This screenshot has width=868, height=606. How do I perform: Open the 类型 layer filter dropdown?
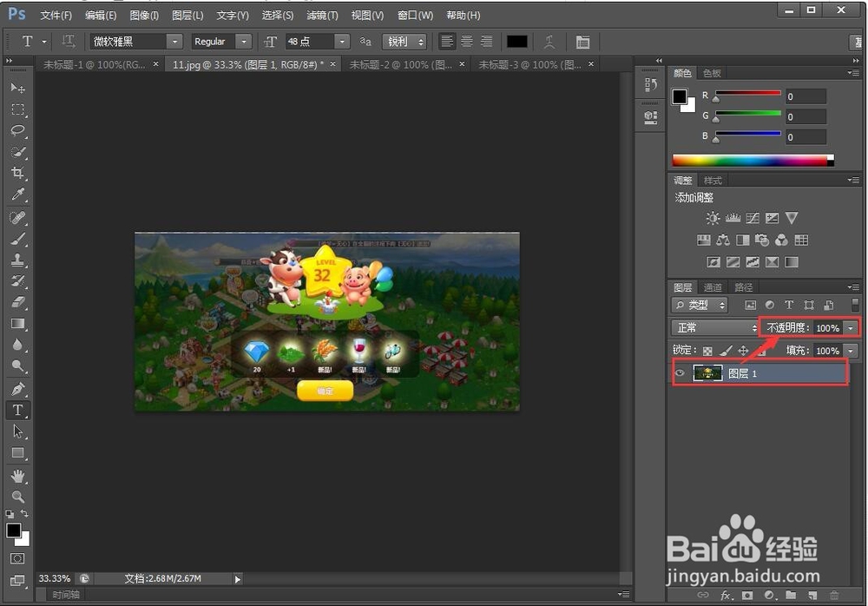click(x=699, y=305)
